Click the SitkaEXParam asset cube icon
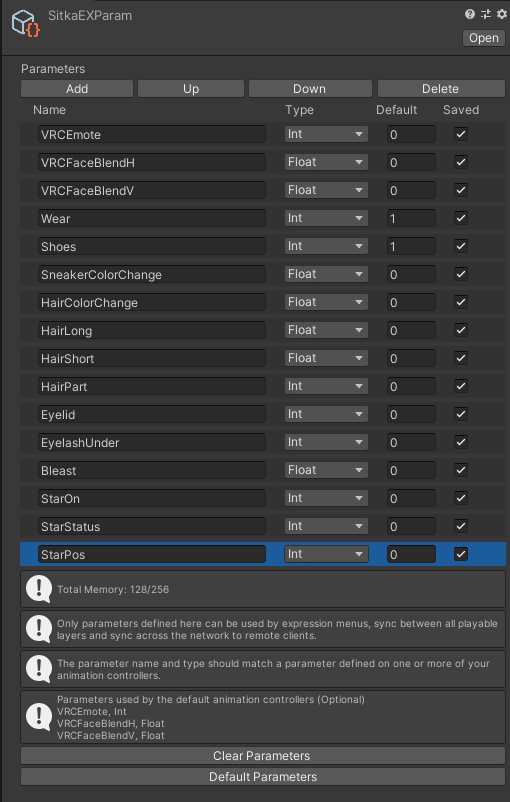Screen dimensions: 510x802 [25, 24]
